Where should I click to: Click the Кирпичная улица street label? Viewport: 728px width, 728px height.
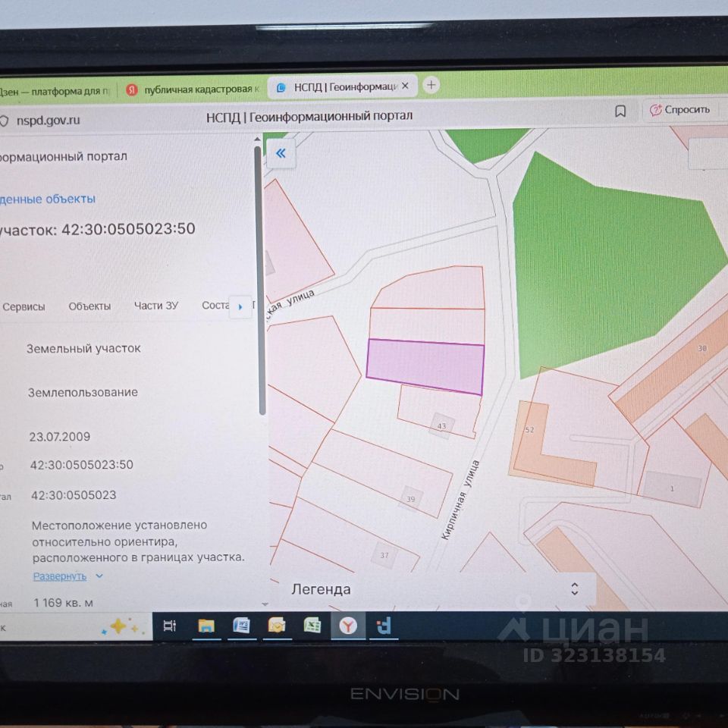tap(460, 500)
